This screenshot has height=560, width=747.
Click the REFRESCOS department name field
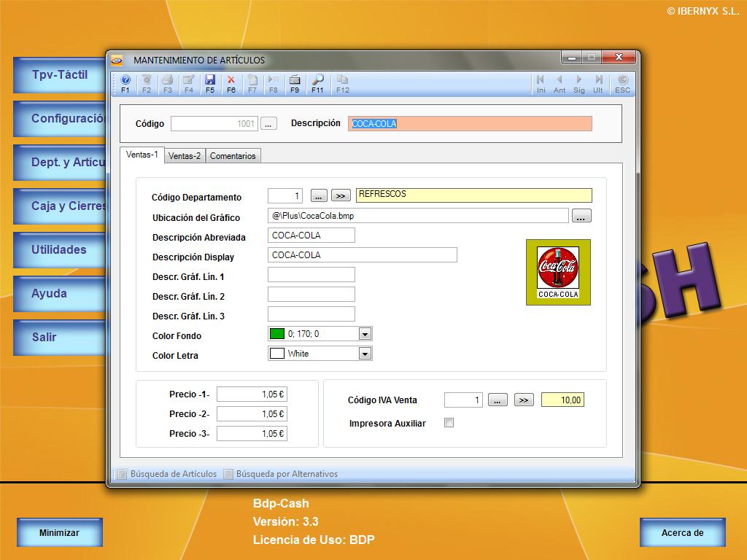tap(474, 195)
